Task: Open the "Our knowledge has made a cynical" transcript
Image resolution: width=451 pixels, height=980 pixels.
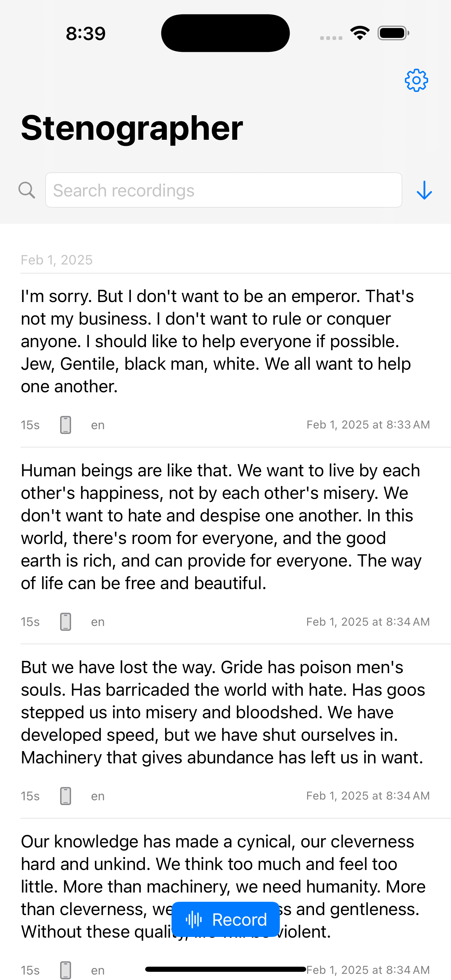Action: point(222,863)
